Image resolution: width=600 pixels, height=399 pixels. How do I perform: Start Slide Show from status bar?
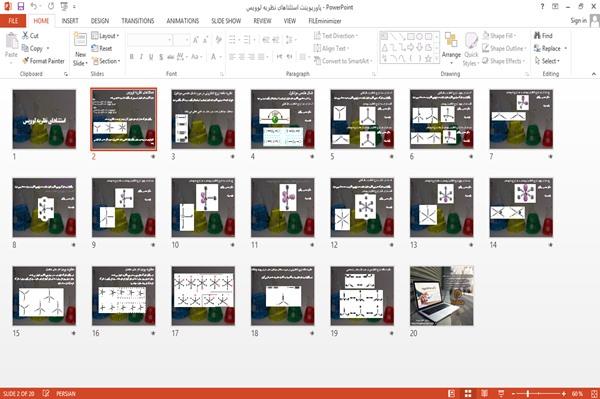pyautogui.click(x=501, y=394)
